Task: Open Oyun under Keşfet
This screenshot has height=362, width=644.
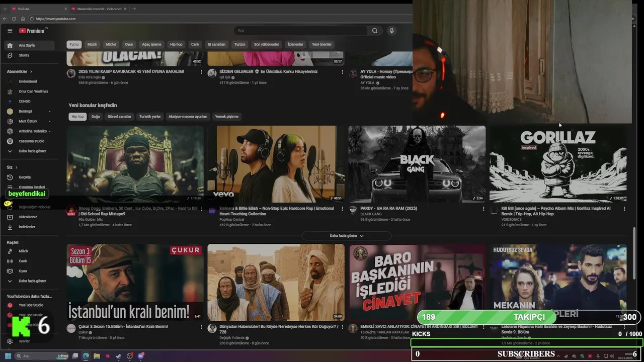Action: (x=29, y=271)
